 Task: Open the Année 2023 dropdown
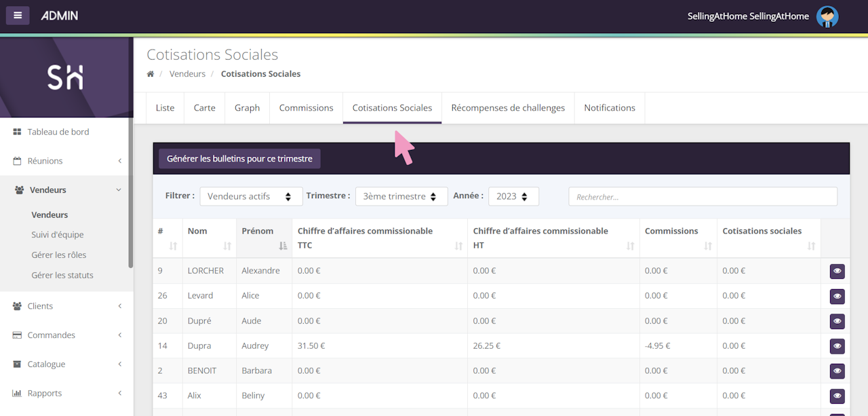pos(513,196)
